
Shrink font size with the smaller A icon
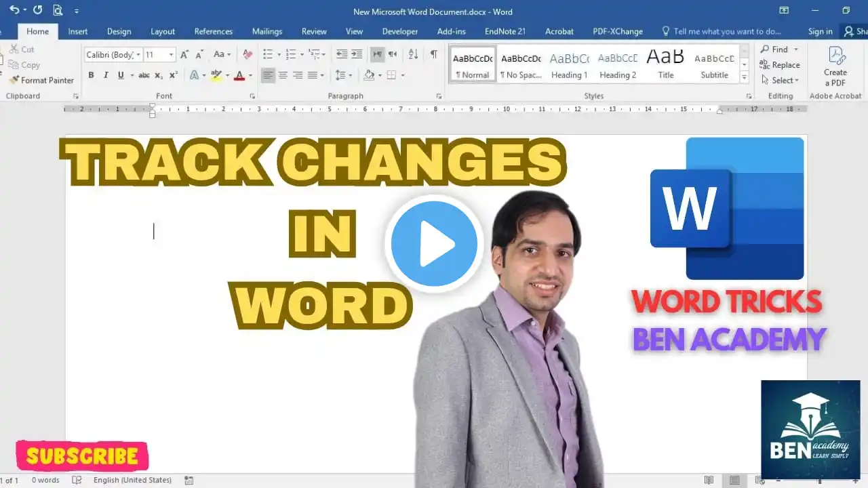199,55
